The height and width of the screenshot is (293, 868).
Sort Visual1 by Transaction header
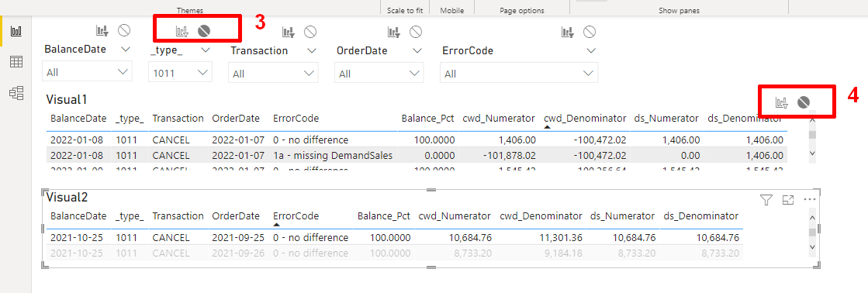pyautogui.click(x=178, y=119)
